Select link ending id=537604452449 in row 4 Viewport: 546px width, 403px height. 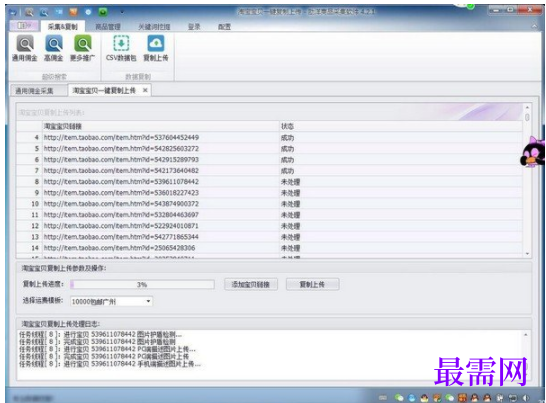tap(121, 138)
